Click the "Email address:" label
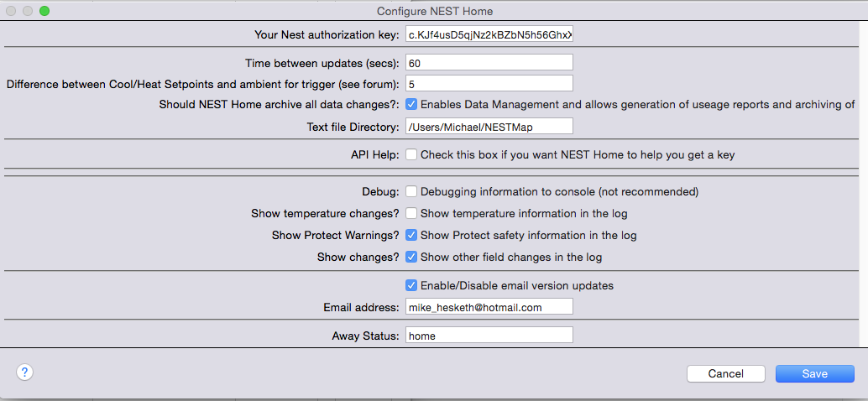 [x=360, y=308]
